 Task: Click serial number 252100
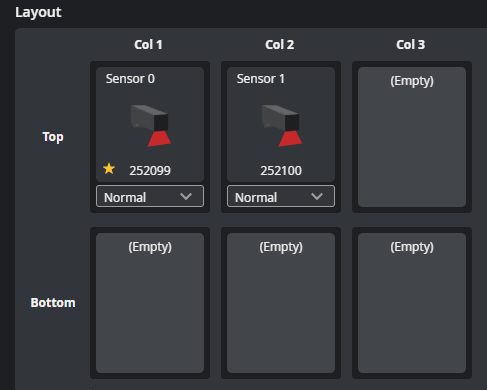coord(281,171)
